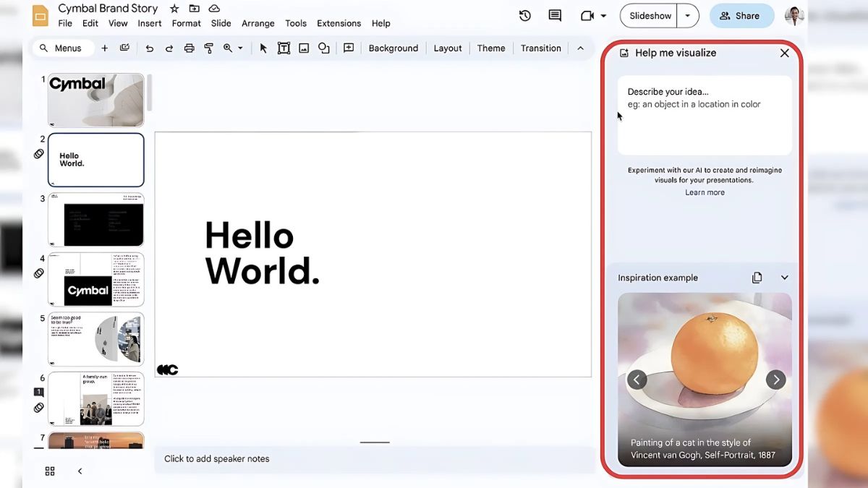
Task: Close the Help me visualize panel
Action: (x=784, y=53)
